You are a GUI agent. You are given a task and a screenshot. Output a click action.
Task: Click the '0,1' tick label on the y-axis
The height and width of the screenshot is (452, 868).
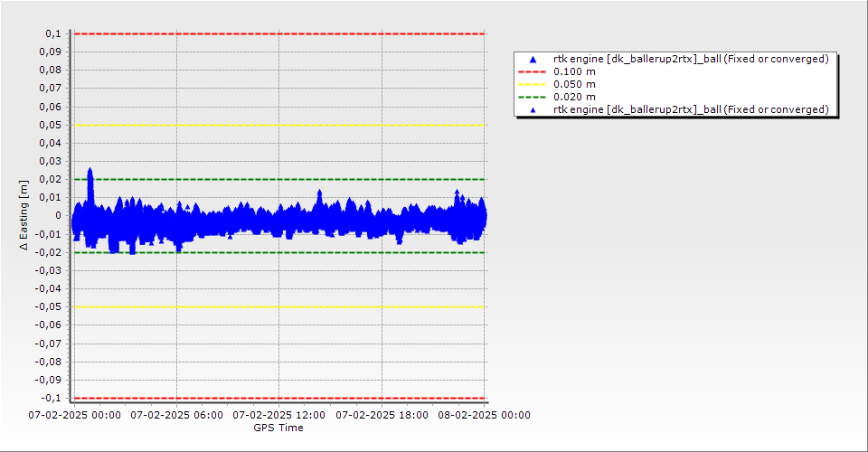click(53, 33)
